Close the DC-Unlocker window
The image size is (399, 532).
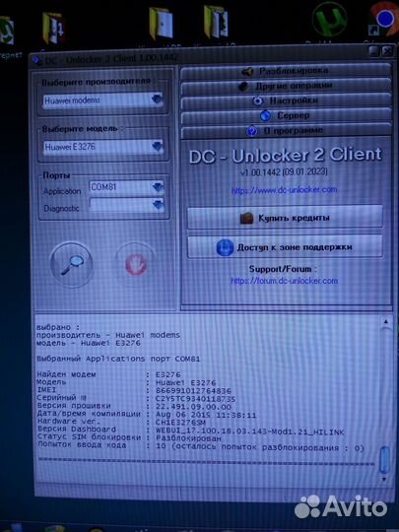(387, 51)
